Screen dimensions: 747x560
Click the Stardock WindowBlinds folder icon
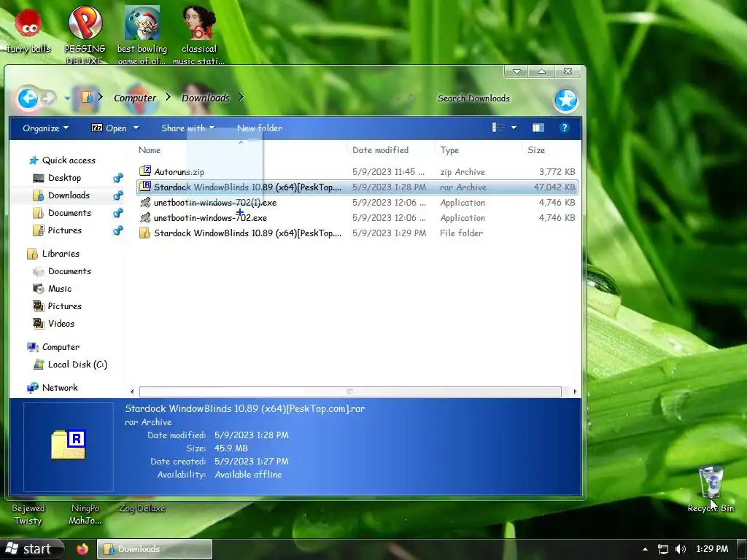(145, 233)
